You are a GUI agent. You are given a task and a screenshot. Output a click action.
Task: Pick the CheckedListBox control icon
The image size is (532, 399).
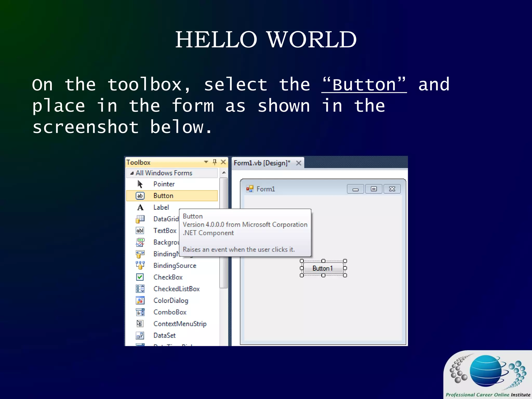click(x=140, y=289)
